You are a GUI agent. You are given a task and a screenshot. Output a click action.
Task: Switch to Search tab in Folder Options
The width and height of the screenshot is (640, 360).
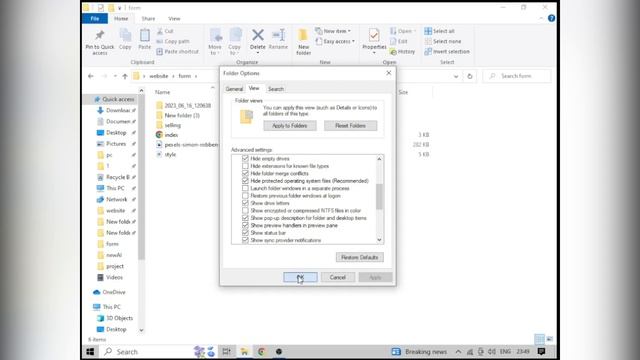(x=276, y=89)
